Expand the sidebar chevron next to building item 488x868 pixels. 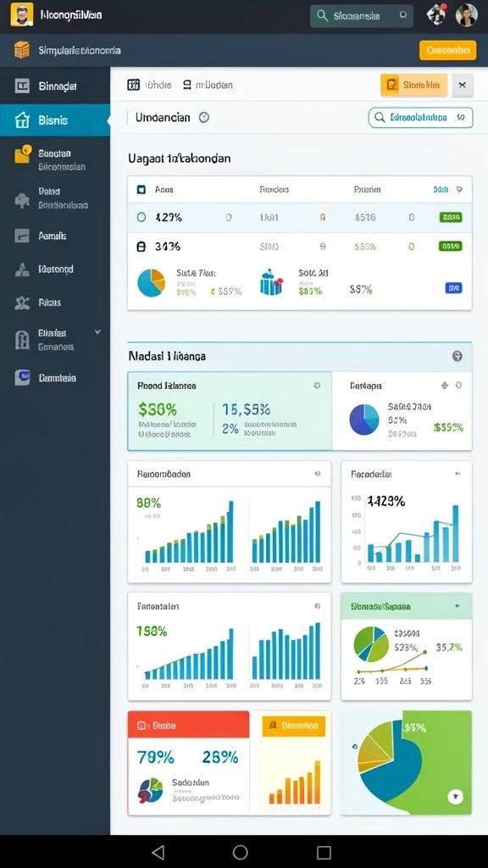click(98, 332)
